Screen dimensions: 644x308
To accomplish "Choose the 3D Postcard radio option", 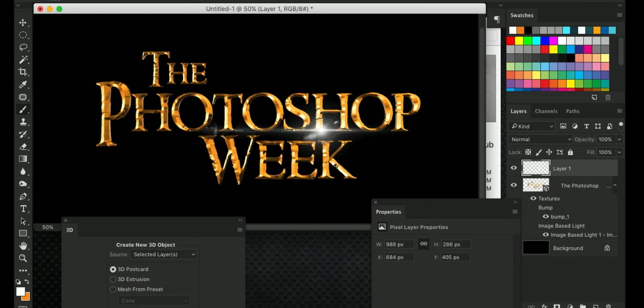I will [x=113, y=269].
